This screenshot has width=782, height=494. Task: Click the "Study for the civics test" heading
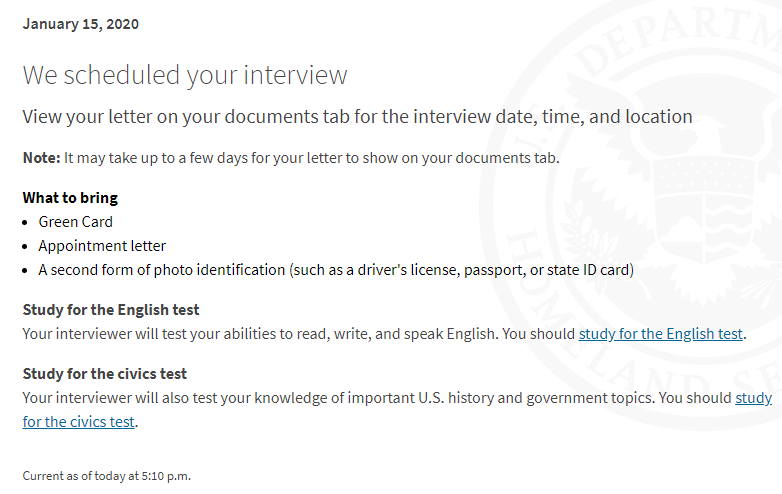pyautogui.click(x=104, y=374)
